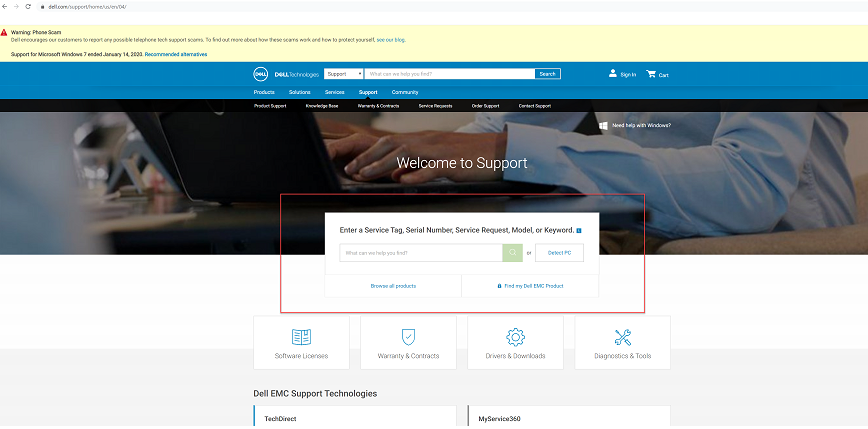868x429 pixels.
Task: Click the Drivers & Downloads gear icon
Action: tap(515, 337)
